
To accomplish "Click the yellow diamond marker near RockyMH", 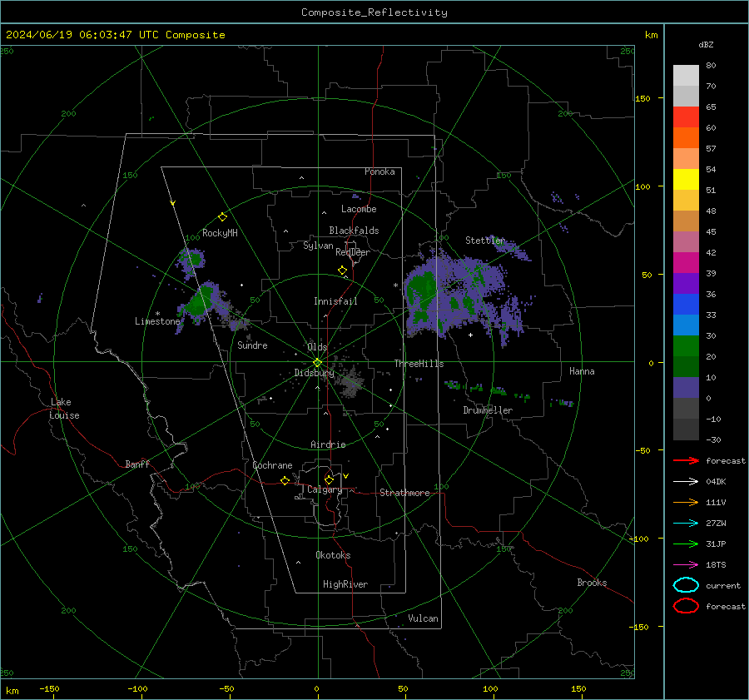I will tap(222, 217).
